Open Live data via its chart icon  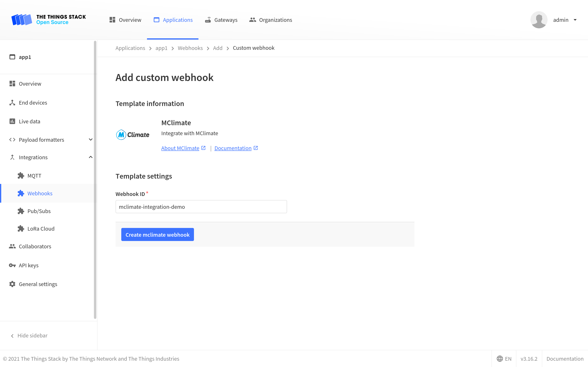coord(12,121)
